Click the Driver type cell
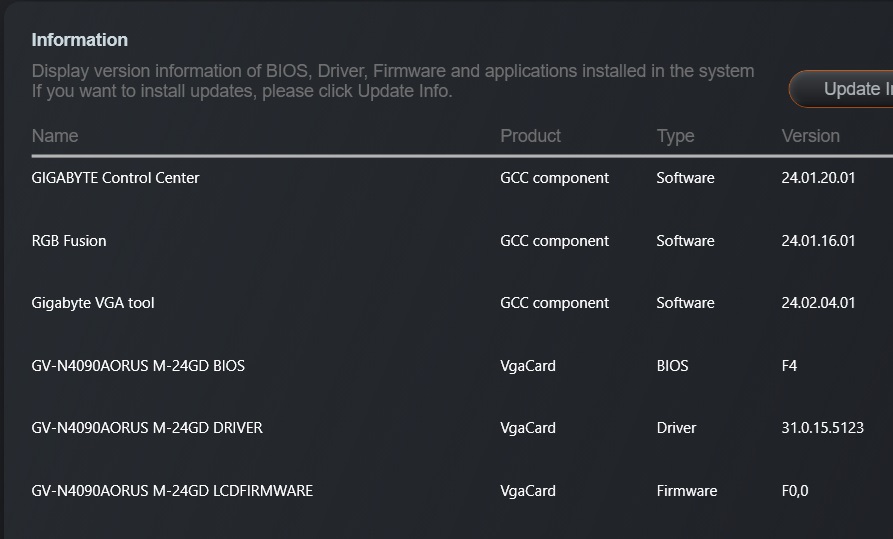The height and width of the screenshot is (539, 893). (676, 428)
